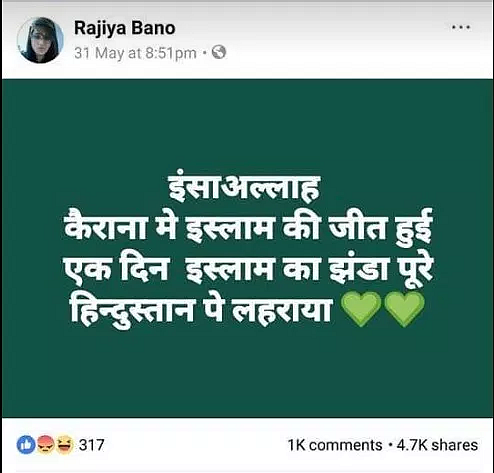The width and height of the screenshot is (494, 473).
Task: Click the laughing Haha reaction icon
Action: tap(64, 445)
